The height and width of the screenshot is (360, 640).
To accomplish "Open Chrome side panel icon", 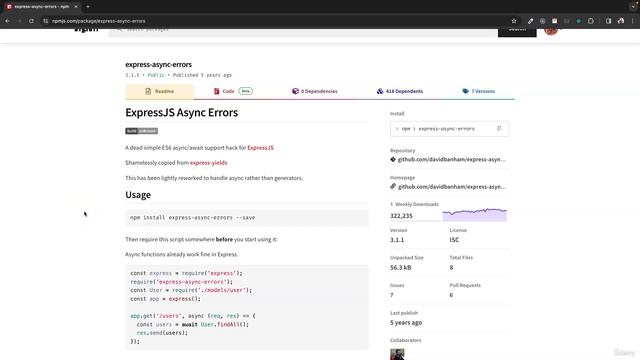I will click(x=608, y=21).
